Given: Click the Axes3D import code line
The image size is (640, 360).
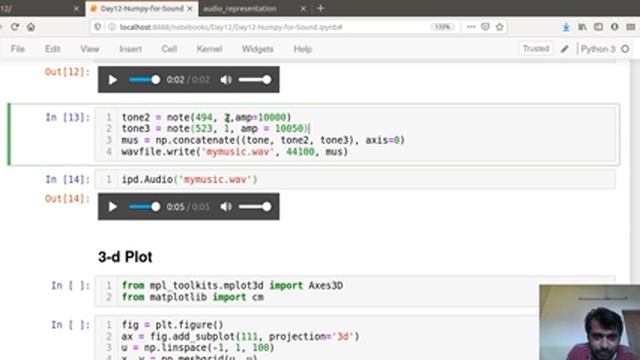Looking at the screenshot, I should point(232,286).
